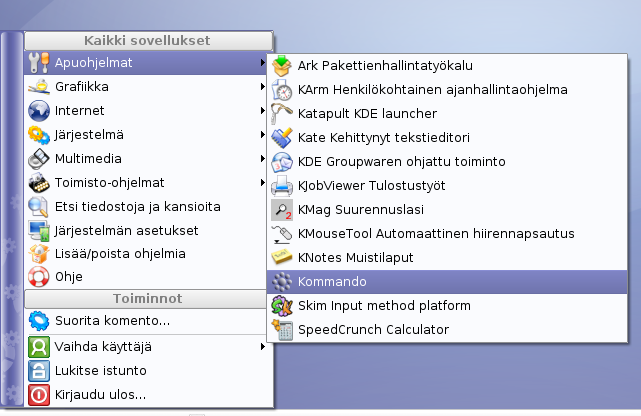
Task: Click the SpeedCrunch calculator icon
Action: click(x=282, y=330)
